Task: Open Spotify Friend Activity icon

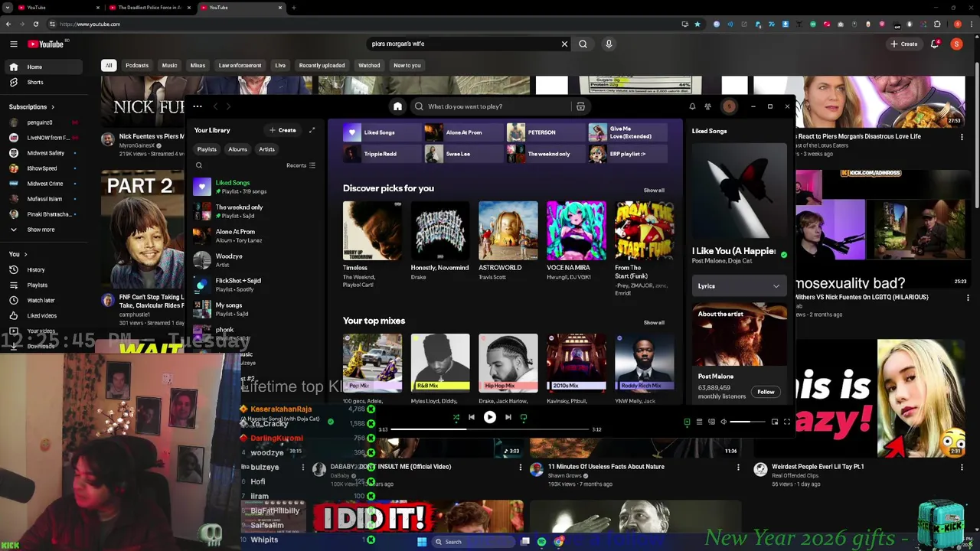Action: click(707, 106)
